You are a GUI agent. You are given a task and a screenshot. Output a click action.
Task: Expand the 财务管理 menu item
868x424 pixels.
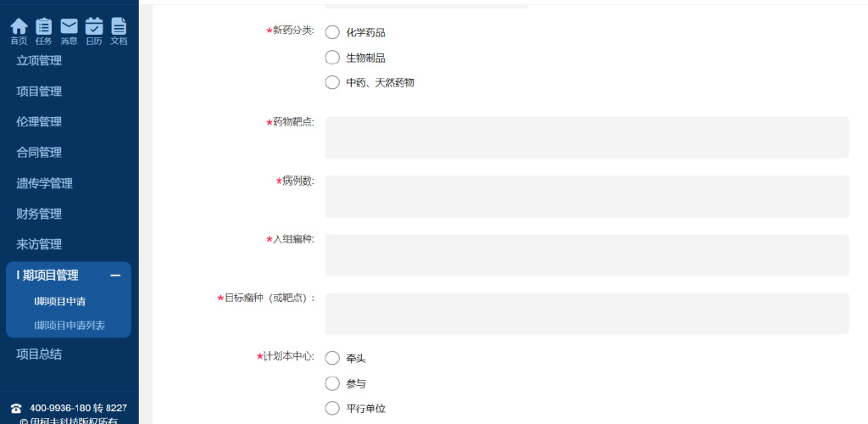point(39,214)
